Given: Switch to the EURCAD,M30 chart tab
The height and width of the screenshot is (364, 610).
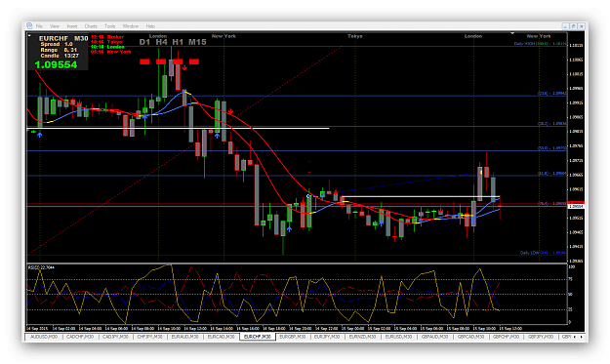Looking at the screenshot, I should [x=221, y=337].
